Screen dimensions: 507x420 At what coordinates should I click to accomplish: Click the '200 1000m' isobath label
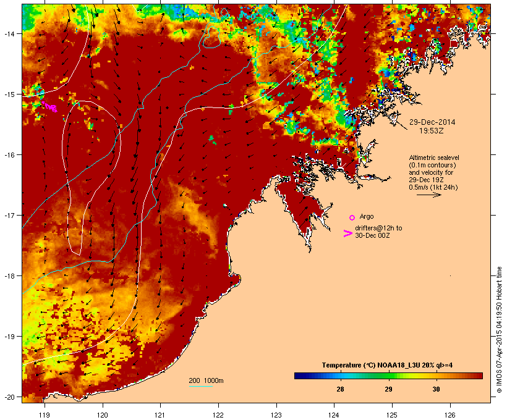(206, 380)
